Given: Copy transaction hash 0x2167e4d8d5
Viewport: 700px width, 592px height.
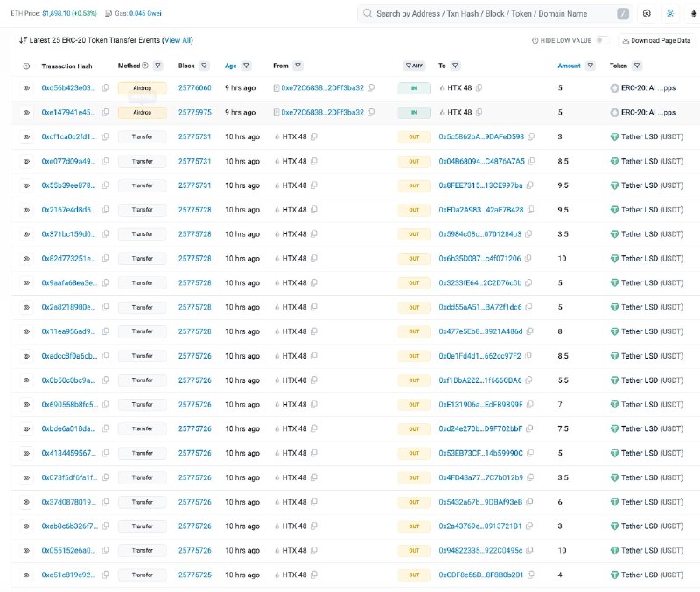Looking at the screenshot, I should [x=106, y=210].
